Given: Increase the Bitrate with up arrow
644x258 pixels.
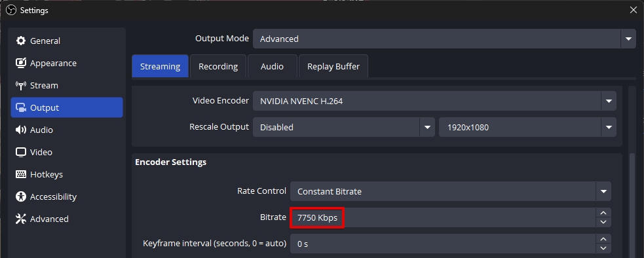Looking at the screenshot, I should tap(603, 213).
